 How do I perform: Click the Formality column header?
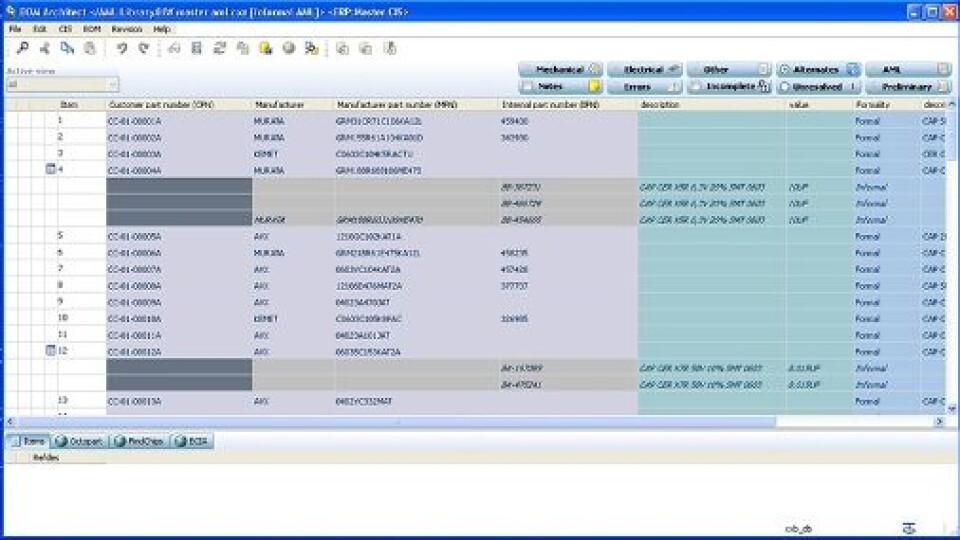tap(887, 105)
